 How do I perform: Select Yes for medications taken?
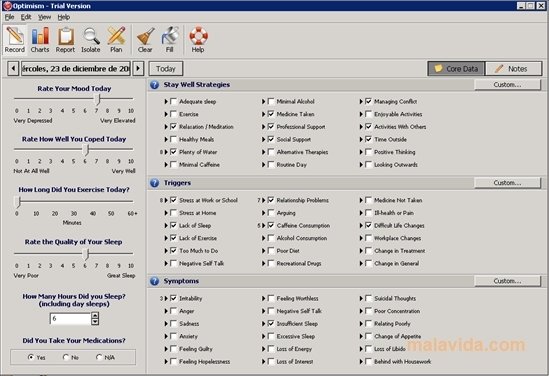click(x=31, y=357)
